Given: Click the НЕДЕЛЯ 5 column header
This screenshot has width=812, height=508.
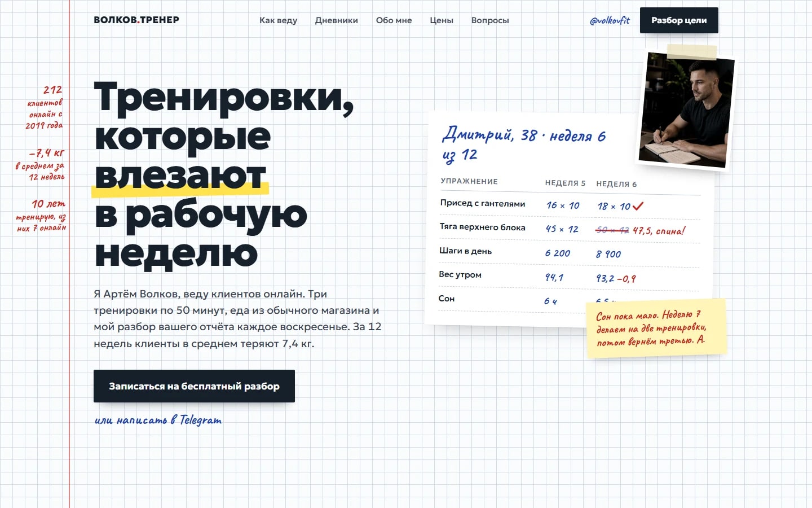Looking at the screenshot, I should point(565,183).
